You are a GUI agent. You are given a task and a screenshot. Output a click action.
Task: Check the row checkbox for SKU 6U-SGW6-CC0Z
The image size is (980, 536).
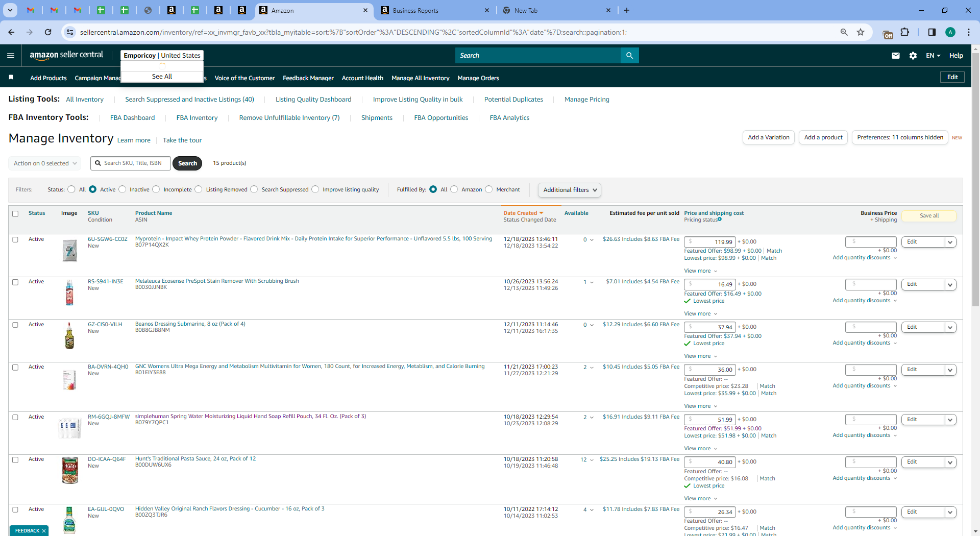pyautogui.click(x=15, y=240)
